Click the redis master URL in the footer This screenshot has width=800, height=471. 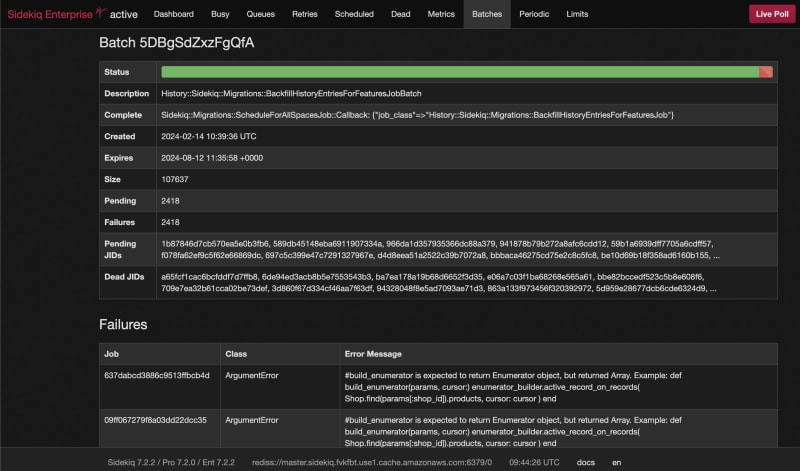coord(372,462)
